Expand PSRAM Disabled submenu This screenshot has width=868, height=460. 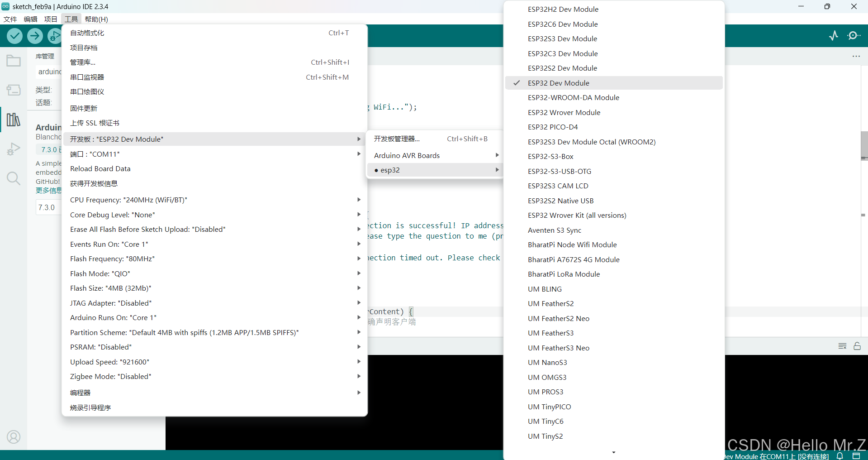[x=214, y=347]
